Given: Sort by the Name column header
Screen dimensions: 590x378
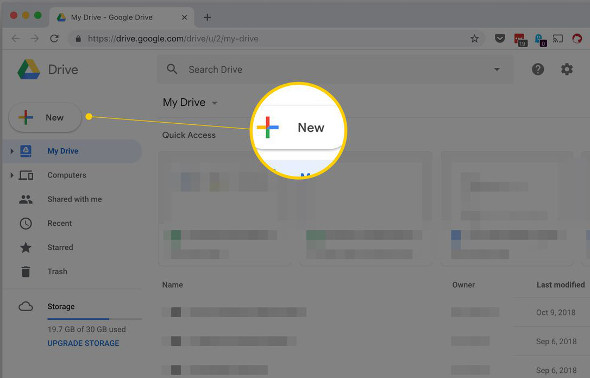Looking at the screenshot, I should (x=172, y=285).
